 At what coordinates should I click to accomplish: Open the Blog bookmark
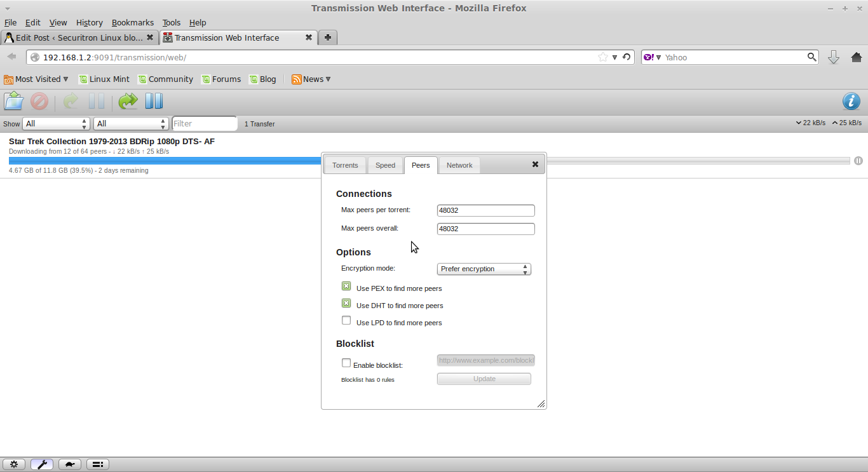pos(263,79)
